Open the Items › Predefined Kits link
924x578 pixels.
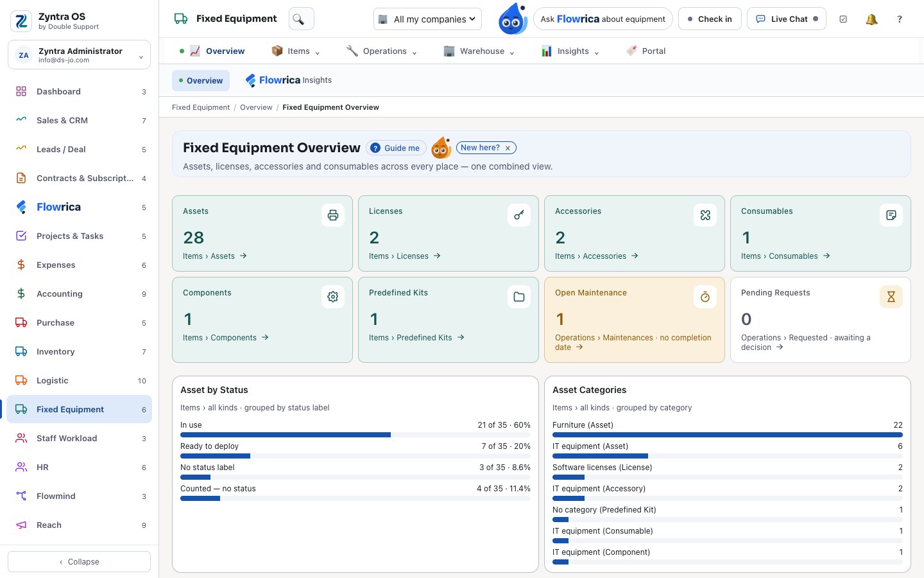tap(416, 338)
